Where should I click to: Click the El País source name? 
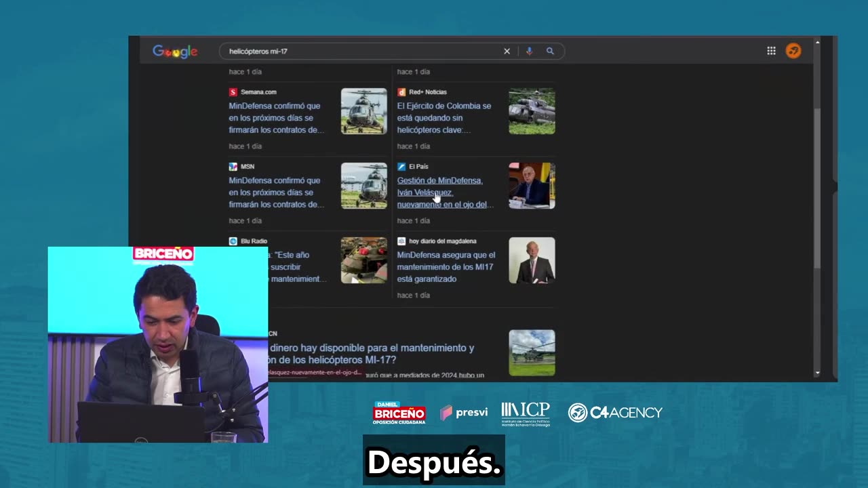[x=418, y=167]
